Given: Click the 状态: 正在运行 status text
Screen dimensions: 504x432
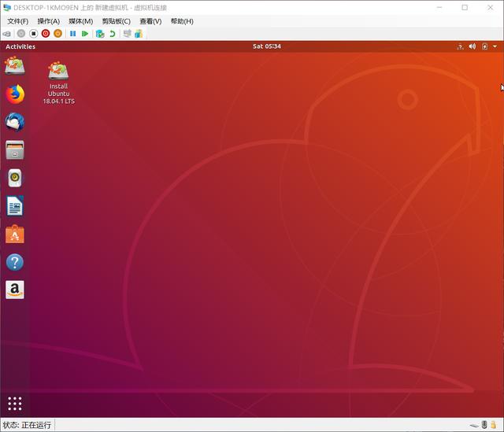Looking at the screenshot, I should pos(27,425).
